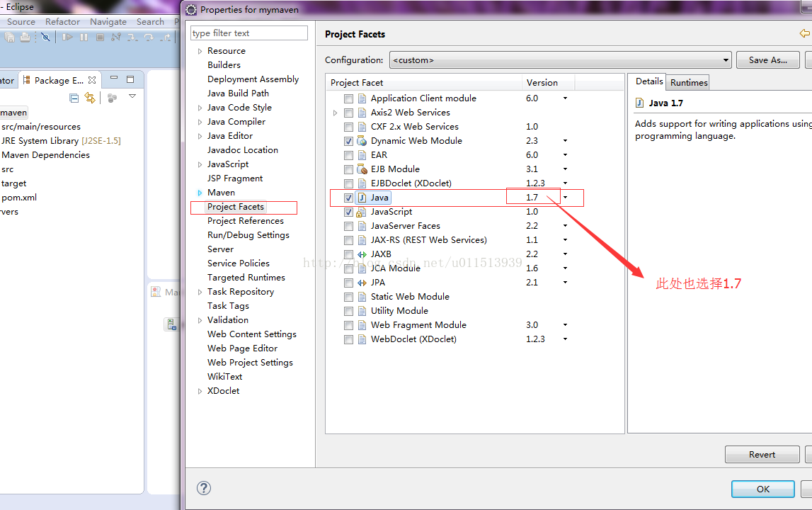Viewport: 812px width, 510px height.
Task: Open the Configuration <custom> dropdown
Action: tap(560, 60)
